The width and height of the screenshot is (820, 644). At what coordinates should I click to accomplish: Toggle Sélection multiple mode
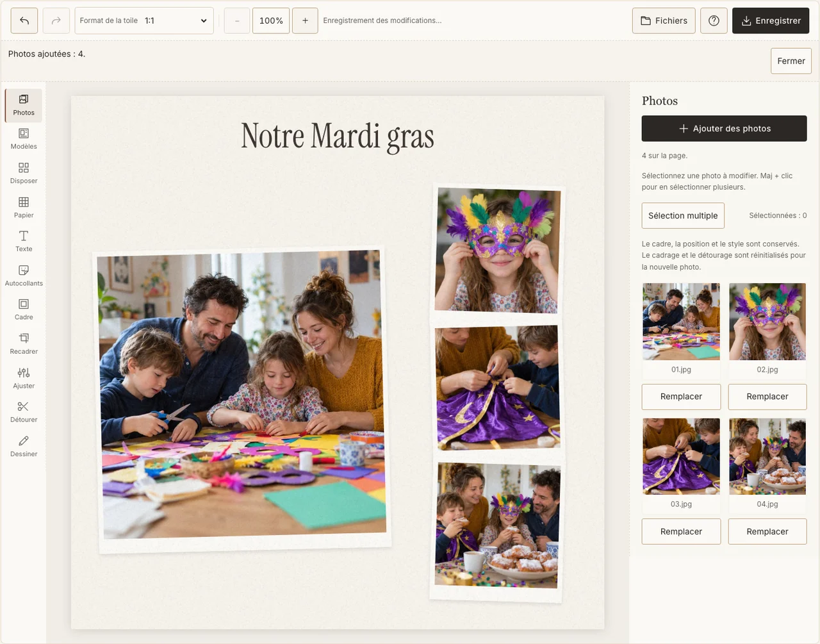(683, 215)
